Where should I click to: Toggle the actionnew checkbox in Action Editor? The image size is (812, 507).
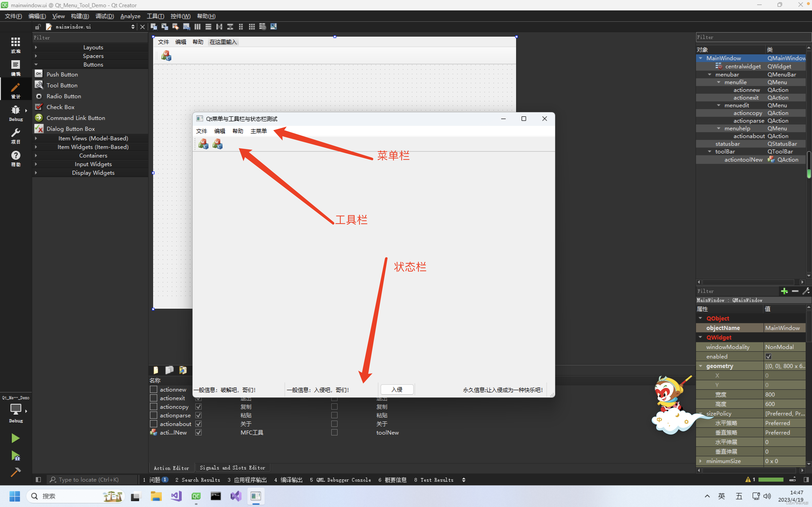coord(154,389)
